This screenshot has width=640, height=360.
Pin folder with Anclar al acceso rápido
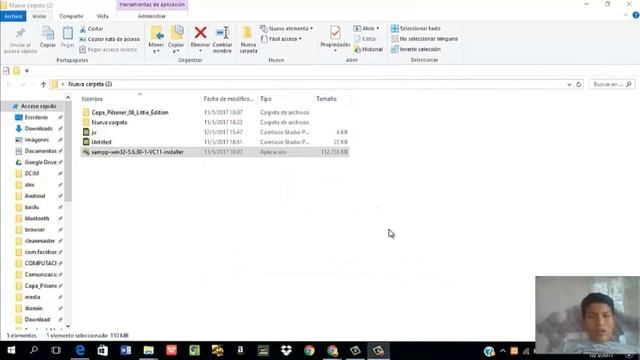point(20,40)
